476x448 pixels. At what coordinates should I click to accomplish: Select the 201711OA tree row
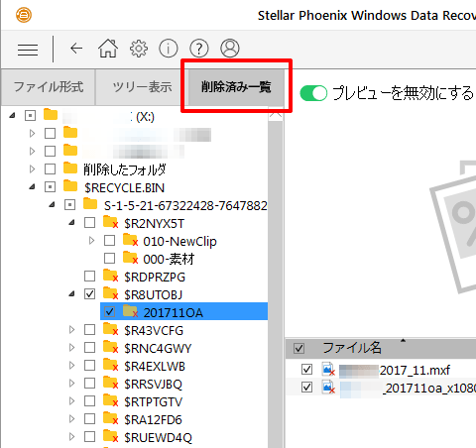pos(183,312)
